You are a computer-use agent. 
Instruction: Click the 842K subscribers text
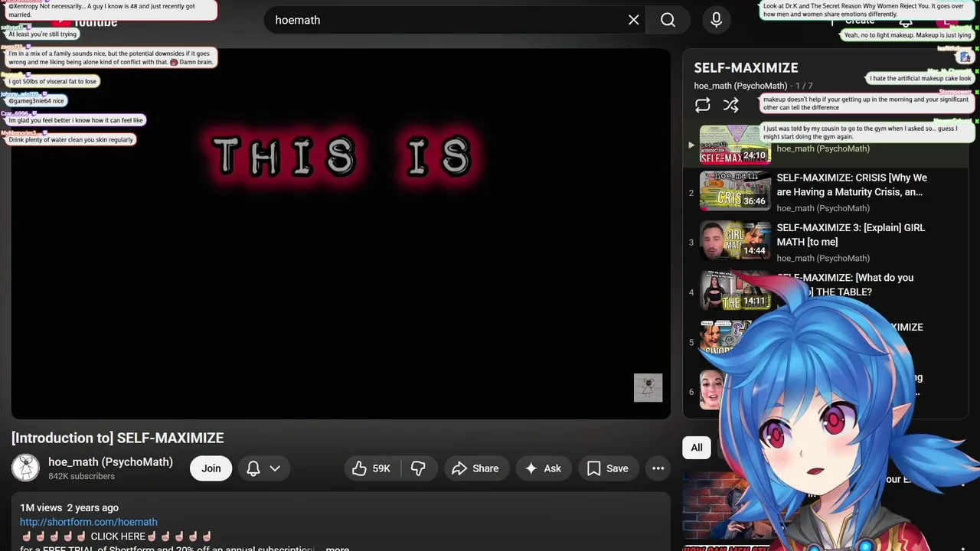point(81,476)
